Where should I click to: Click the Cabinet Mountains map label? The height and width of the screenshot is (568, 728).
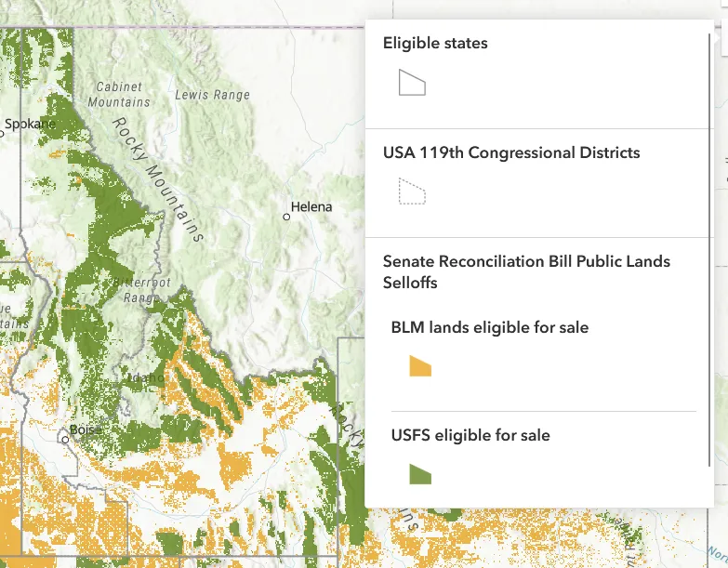point(119,94)
